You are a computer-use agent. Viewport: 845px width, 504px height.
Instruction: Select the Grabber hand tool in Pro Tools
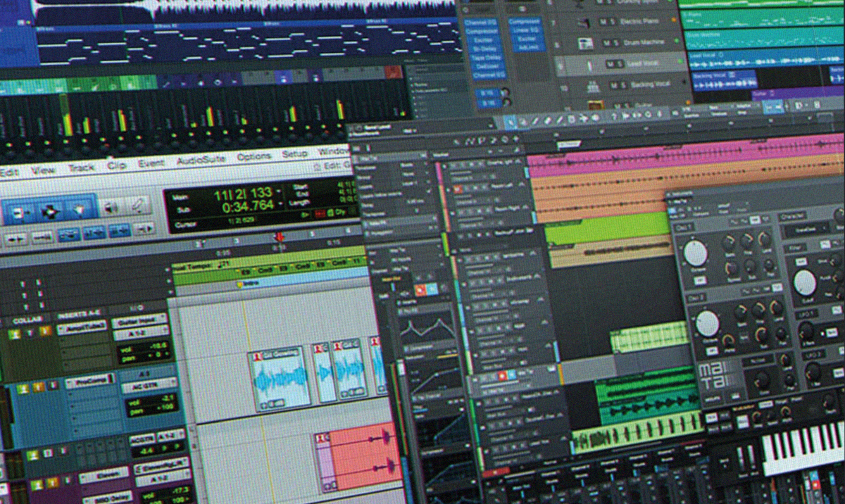(x=79, y=209)
